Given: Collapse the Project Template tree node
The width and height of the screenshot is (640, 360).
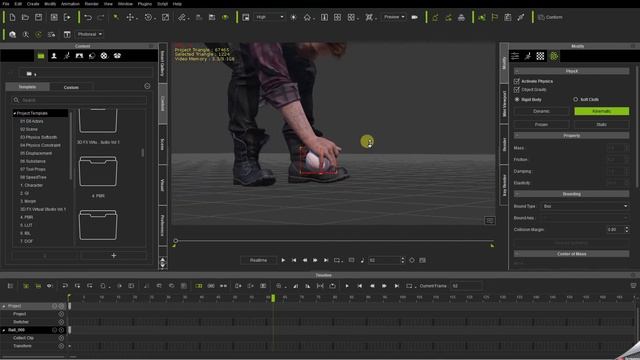Looking at the screenshot, I should [x=15, y=113].
